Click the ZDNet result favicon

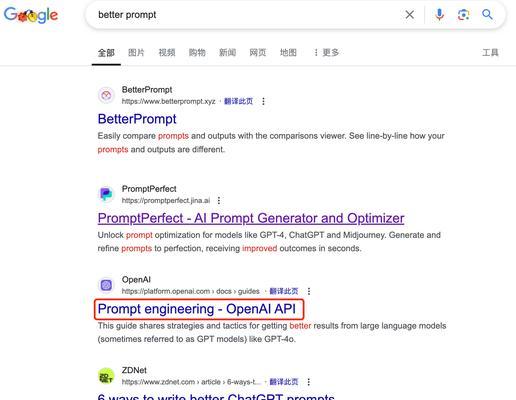tap(106, 376)
